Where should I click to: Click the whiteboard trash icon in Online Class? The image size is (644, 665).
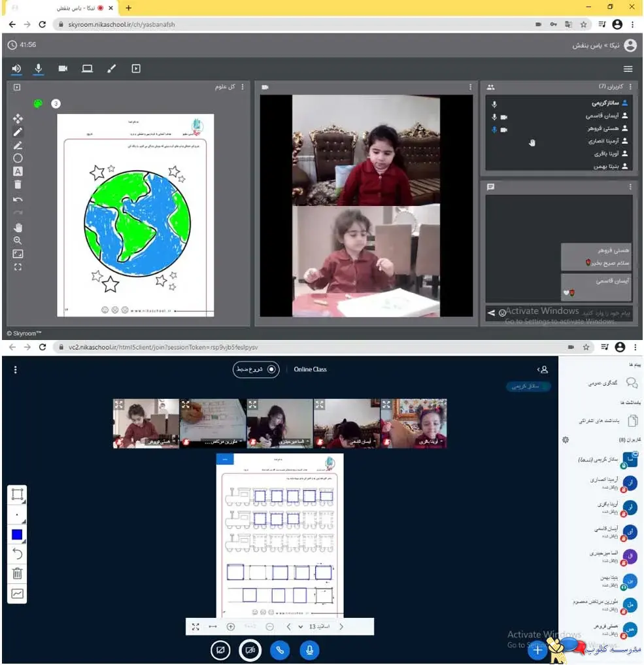tap(18, 573)
